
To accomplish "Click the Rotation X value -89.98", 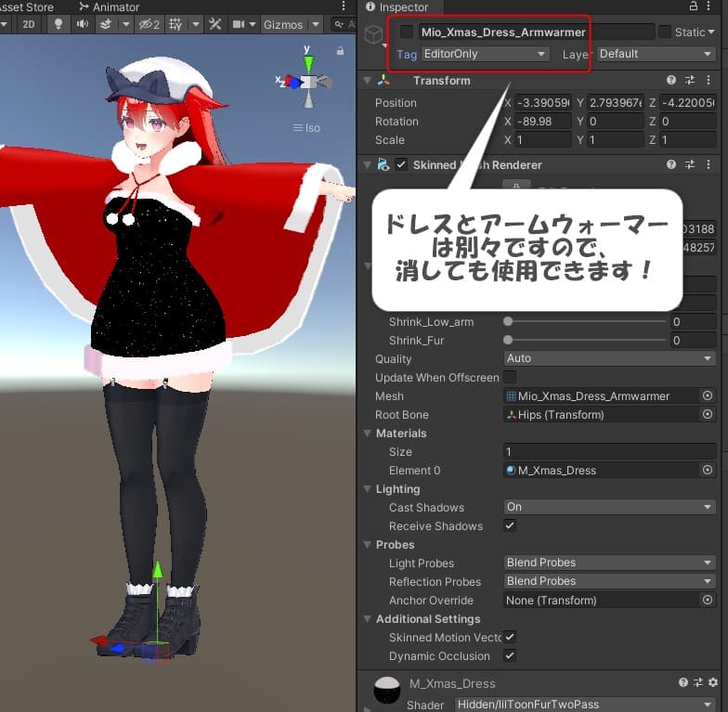I will pyautogui.click(x=542, y=121).
